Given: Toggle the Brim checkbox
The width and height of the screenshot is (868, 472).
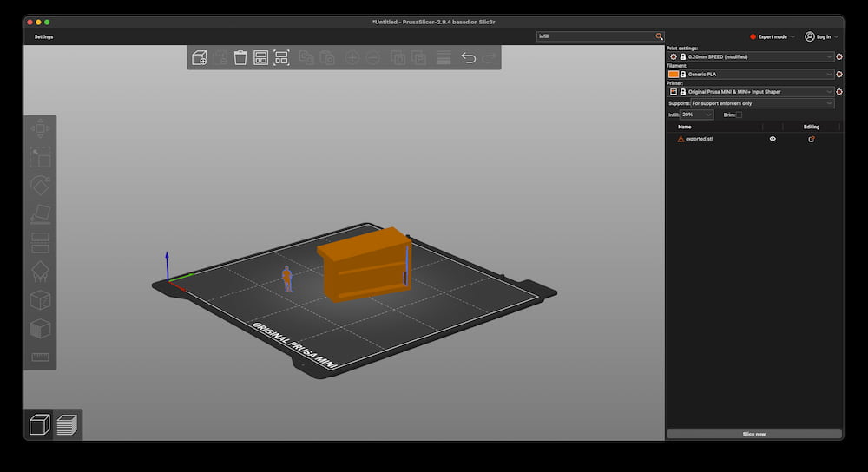Looking at the screenshot, I should click(x=739, y=115).
